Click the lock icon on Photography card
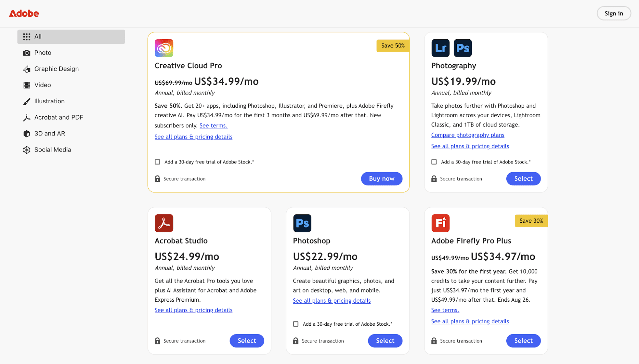The height and width of the screenshot is (364, 639). click(x=434, y=179)
